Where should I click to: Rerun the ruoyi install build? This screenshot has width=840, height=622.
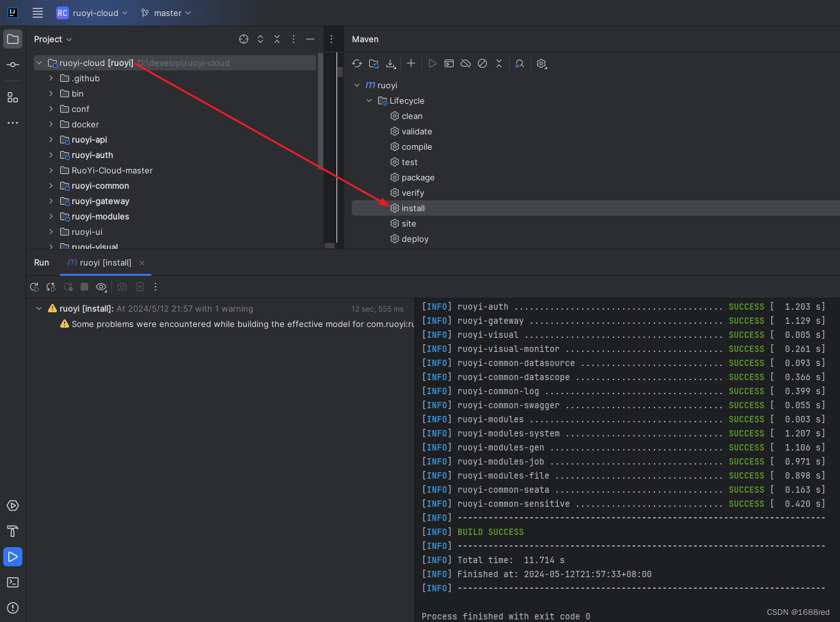click(35, 287)
